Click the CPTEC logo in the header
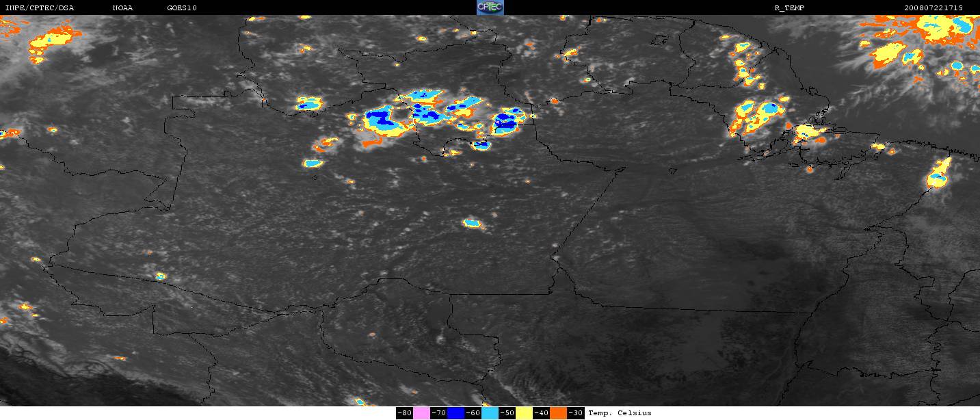 (490, 8)
